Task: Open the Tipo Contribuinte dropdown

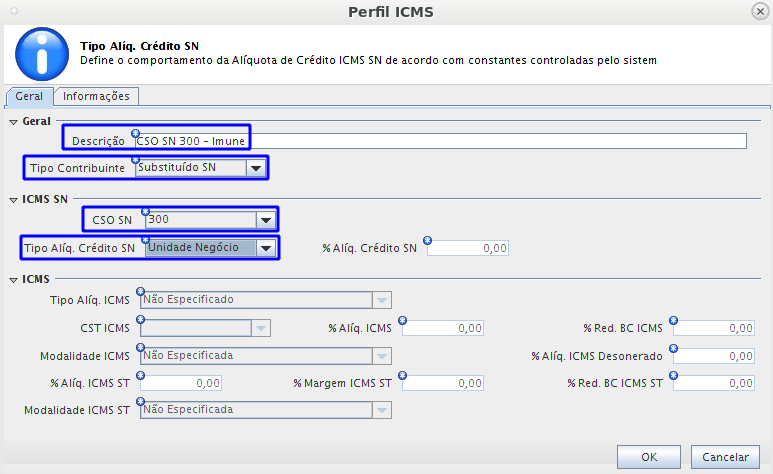Action: click(256, 168)
